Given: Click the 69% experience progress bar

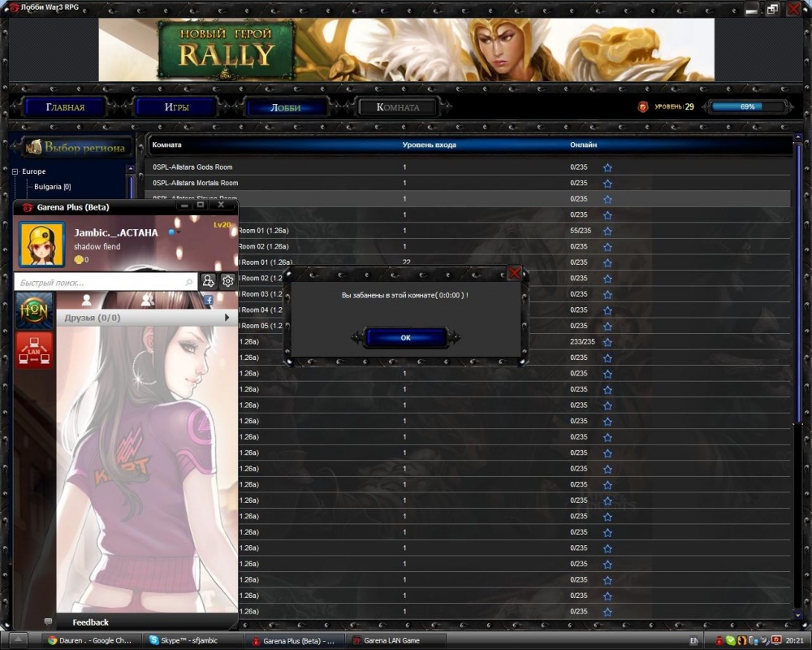Looking at the screenshot, I should [x=747, y=106].
